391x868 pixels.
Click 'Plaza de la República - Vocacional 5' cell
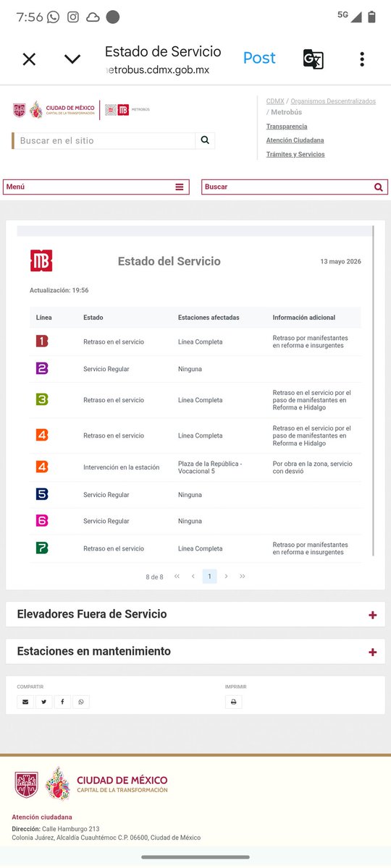[x=210, y=467]
